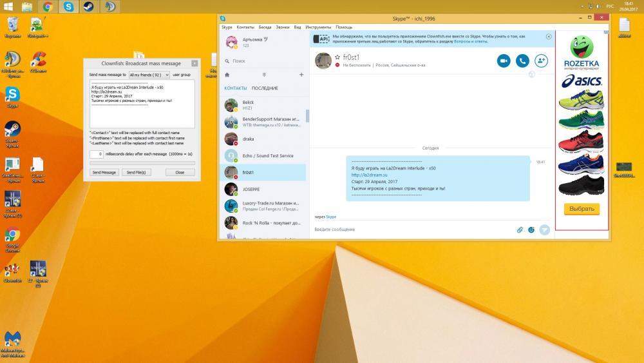Click the milliseconds delay input field
The height and width of the screenshot is (363, 644).
[x=97, y=154]
